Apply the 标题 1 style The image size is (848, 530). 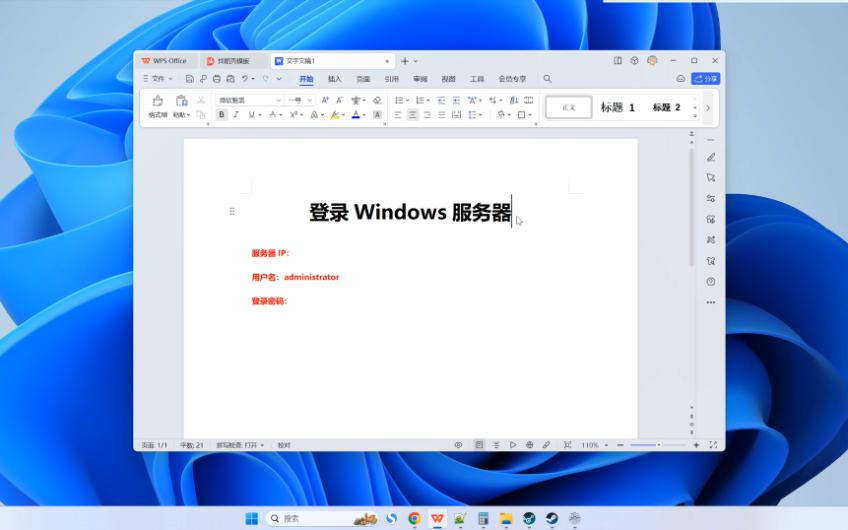[618, 107]
